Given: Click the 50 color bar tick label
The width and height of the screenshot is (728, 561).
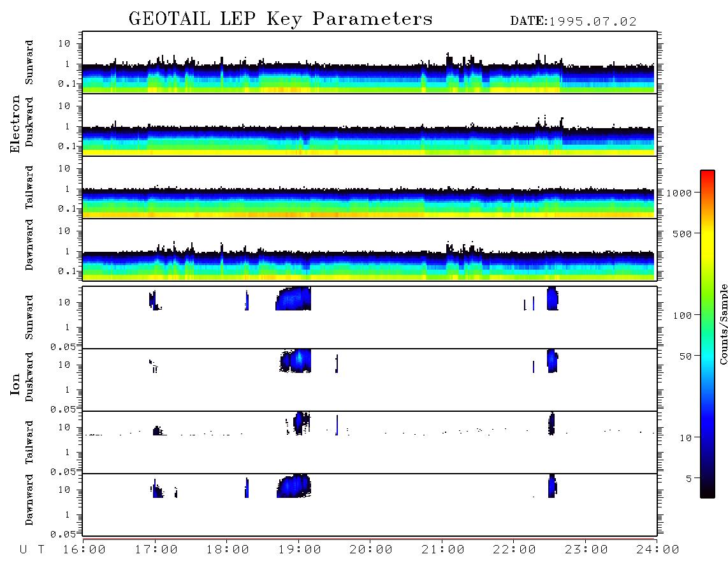Looking at the screenshot, I should (x=685, y=356).
